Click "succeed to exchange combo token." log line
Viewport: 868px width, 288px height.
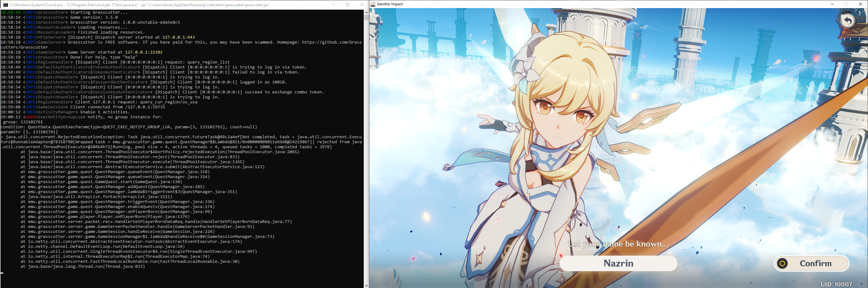pyautogui.click(x=162, y=92)
